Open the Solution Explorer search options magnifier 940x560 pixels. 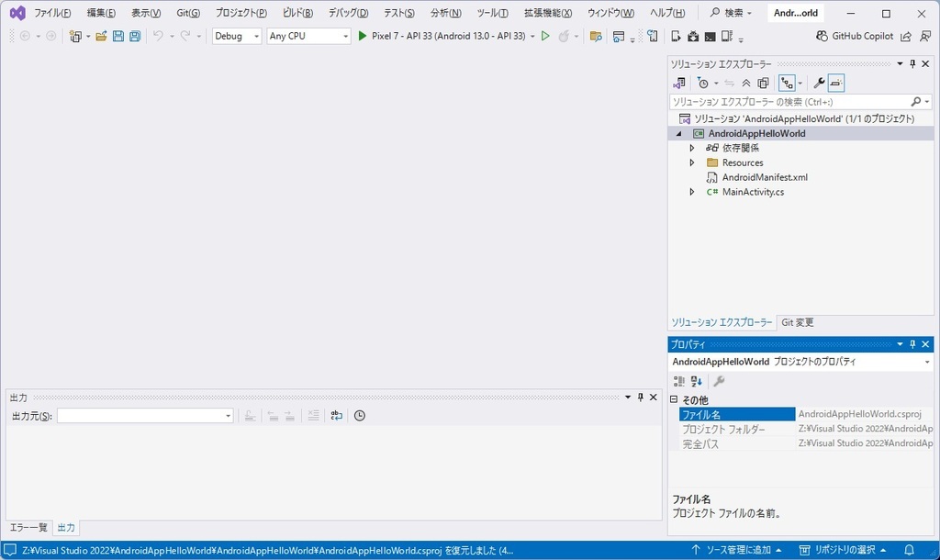pos(916,101)
